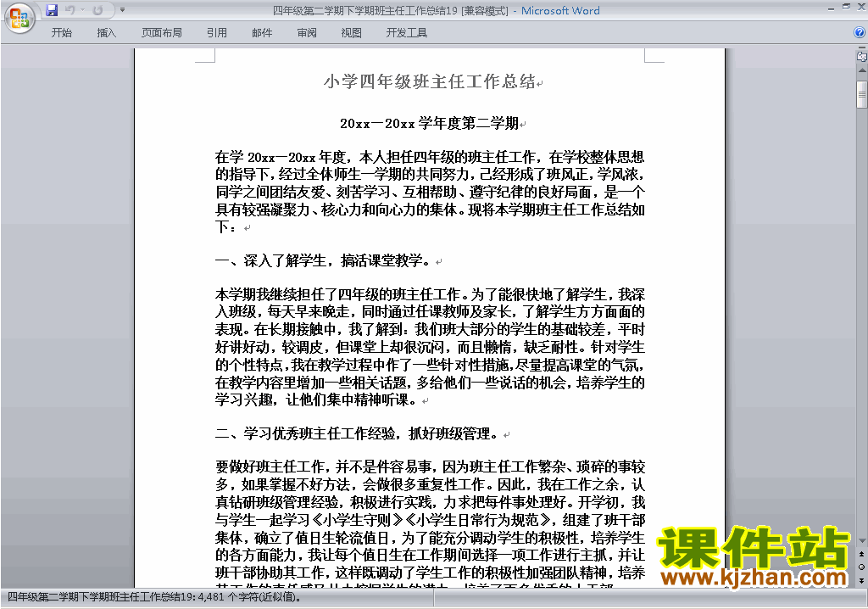This screenshot has width=868, height=609.
Task: Click the paragraph starting 在学20xx一20xx年度
Action: pyautogui.click(x=430, y=192)
